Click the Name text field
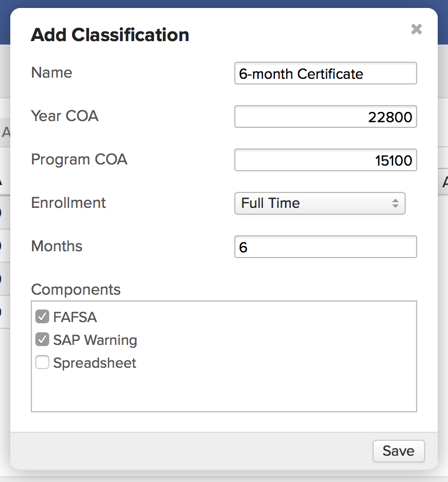 (x=325, y=74)
